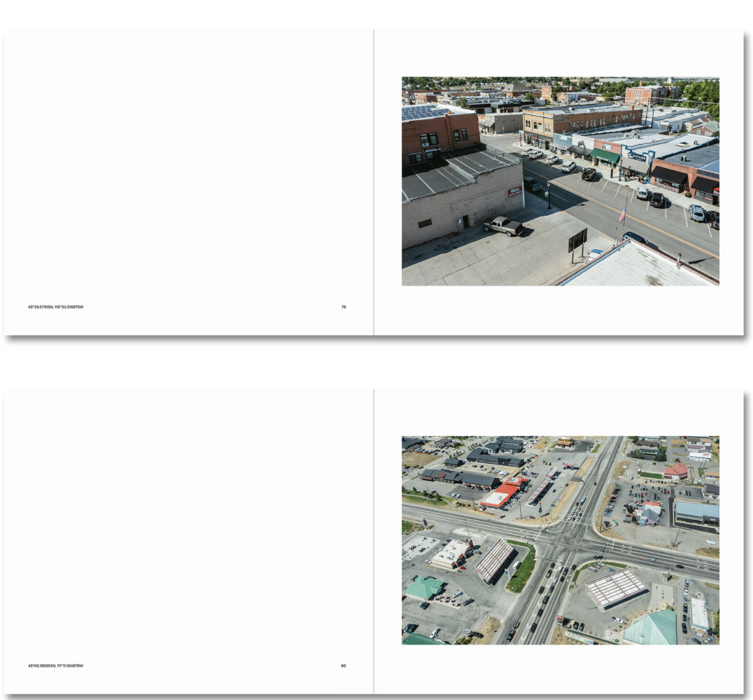Click the small green-roofed building at left
Image resolution: width=753 pixels, height=700 pixels.
pyautogui.click(x=424, y=587)
